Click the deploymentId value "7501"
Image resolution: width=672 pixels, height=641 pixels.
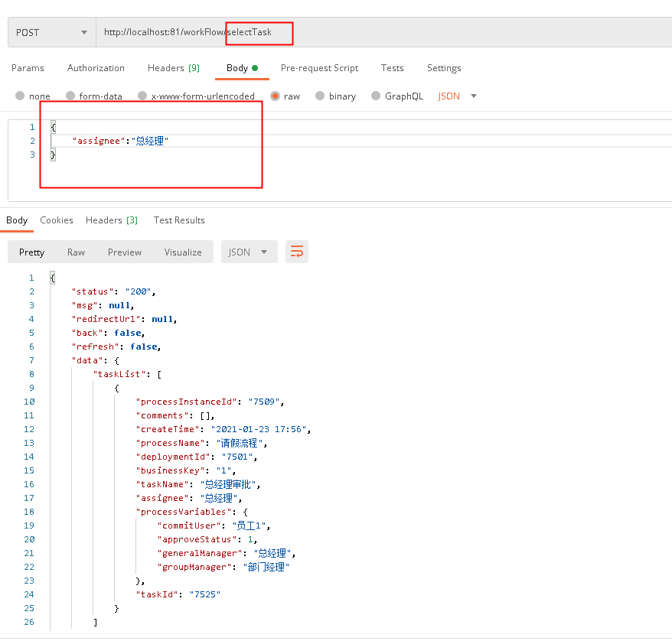pos(237,457)
